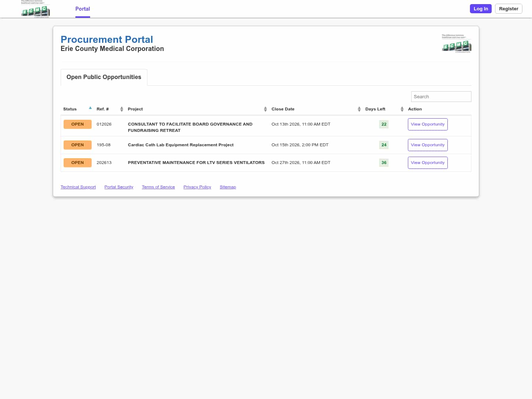Click the OPEN status badge for ref 012026

click(78, 124)
